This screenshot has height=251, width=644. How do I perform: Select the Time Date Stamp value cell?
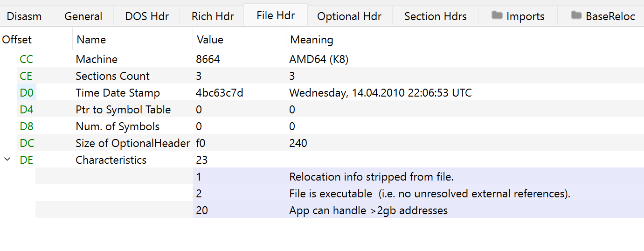[220, 93]
